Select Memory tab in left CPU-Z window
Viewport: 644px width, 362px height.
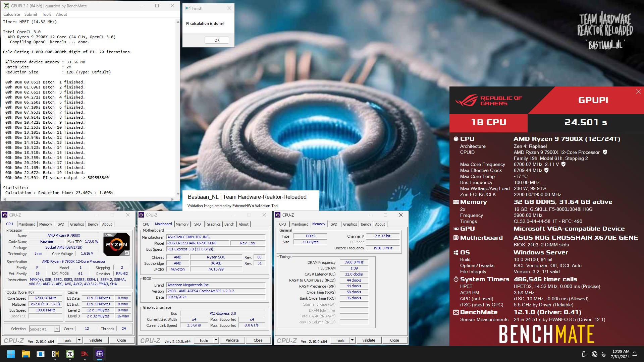[46, 224]
